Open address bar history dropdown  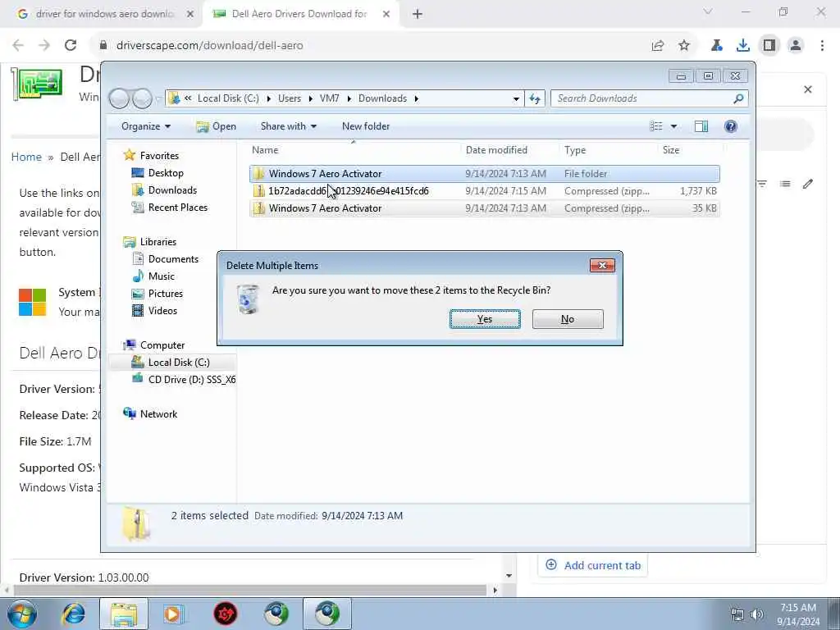tap(516, 98)
